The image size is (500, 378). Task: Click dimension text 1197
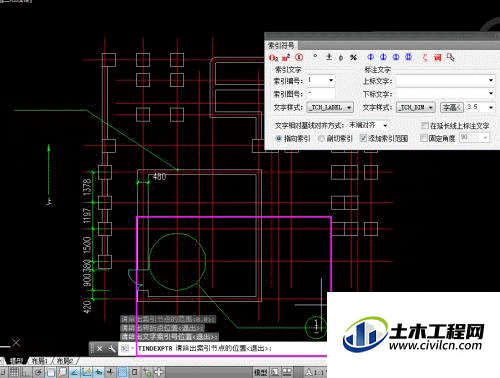coord(87,216)
